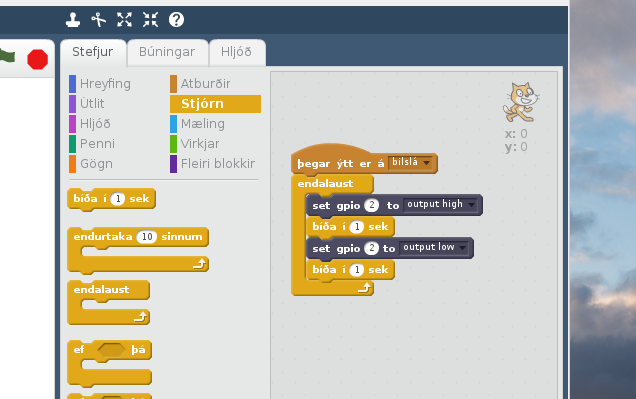The height and width of the screenshot is (399, 636).
Task: Switch to the Hljóð tab
Action: [x=236, y=52]
